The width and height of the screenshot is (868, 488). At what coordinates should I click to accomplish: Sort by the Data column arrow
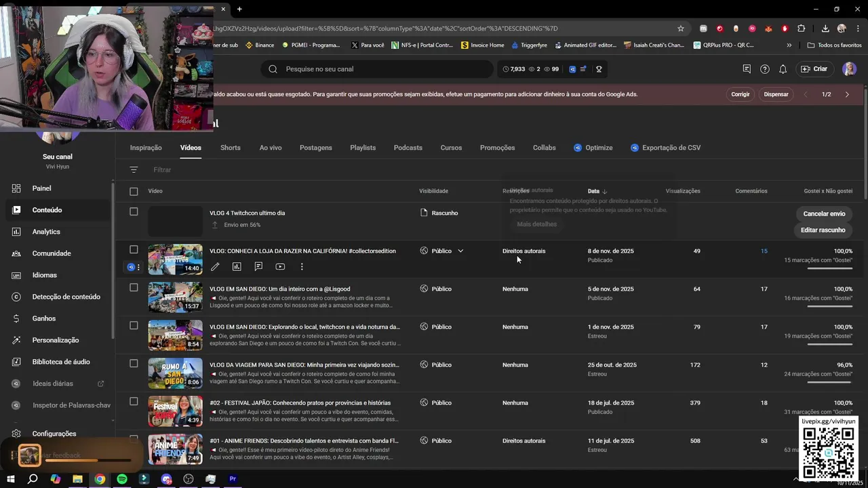[x=605, y=191]
